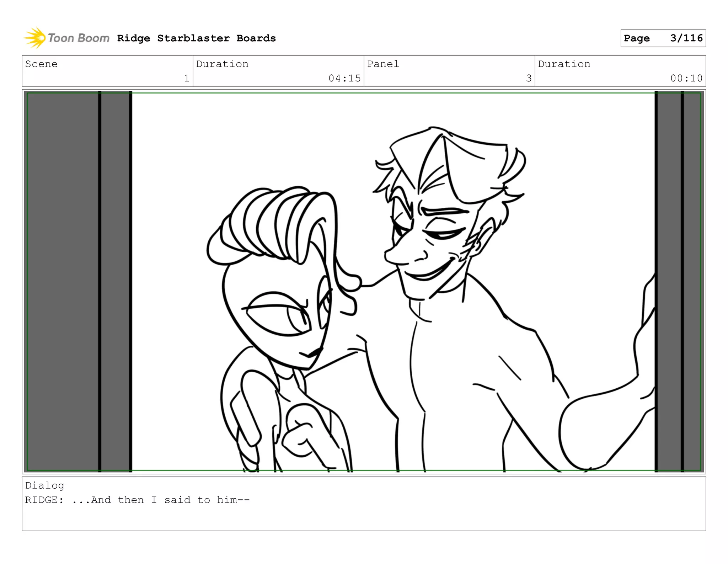Screen dimensions: 728x564
Task: Click the Page 3/116 indicator box
Action: point(663,38)
